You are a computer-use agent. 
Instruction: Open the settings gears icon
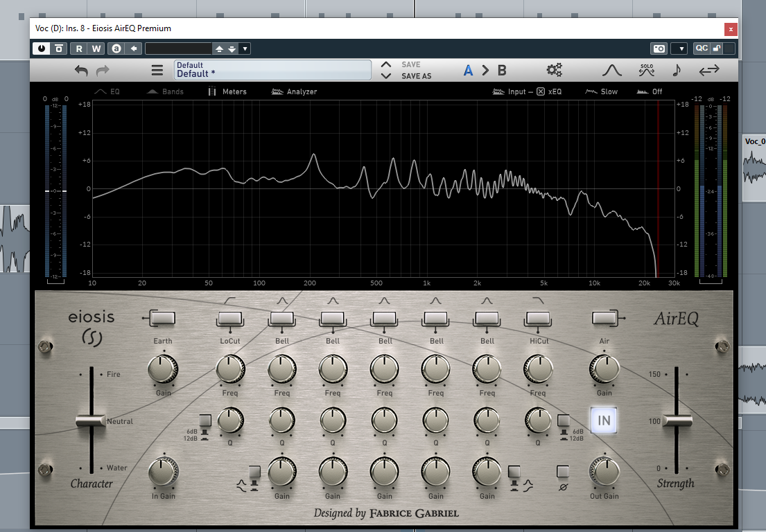[555, 70]
